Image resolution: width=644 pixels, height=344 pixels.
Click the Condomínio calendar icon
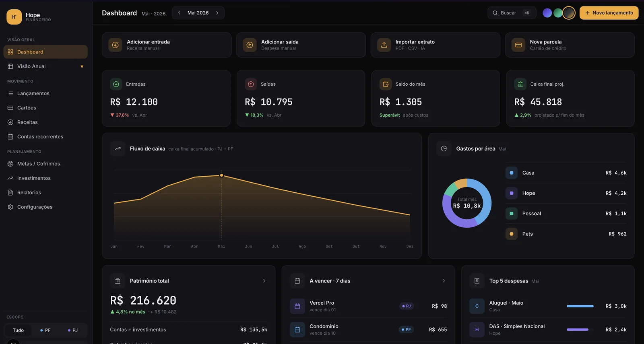tap(297, 330)
